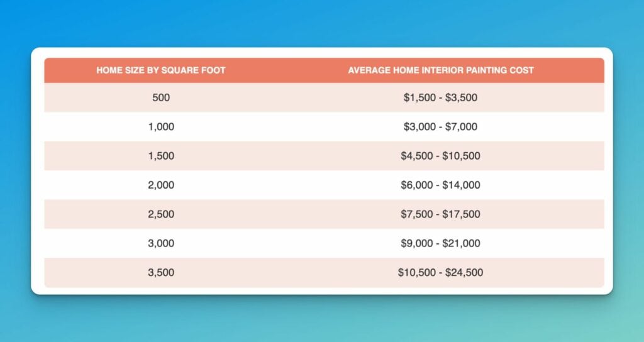Select the 2,000 square foot cell
The image size is (644, 342).
click(161, 185)
